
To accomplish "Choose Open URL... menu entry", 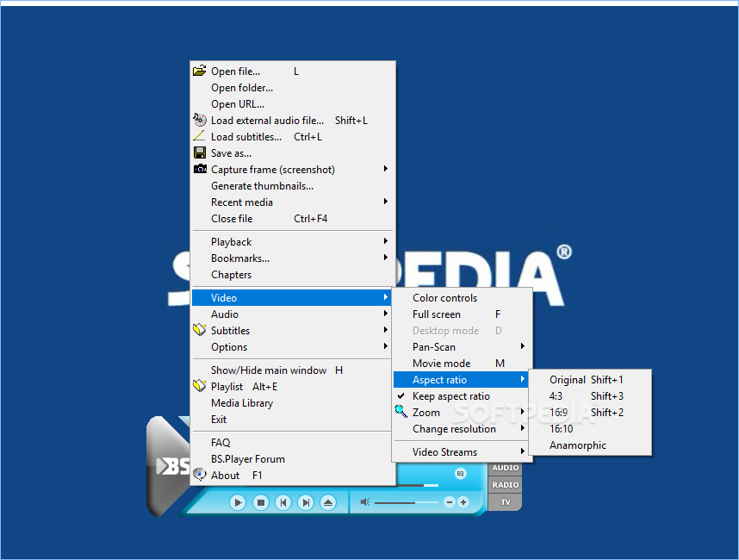I will coord(292,104).
